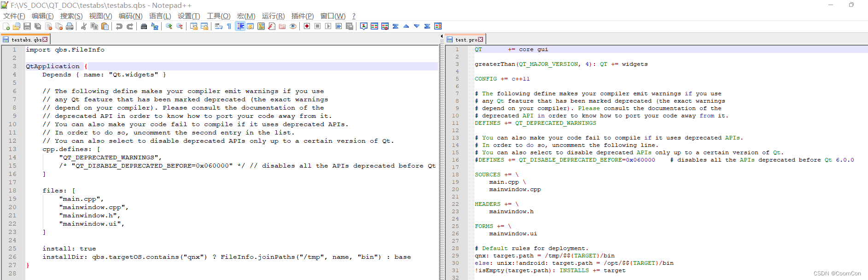Image resolution: width=868 pixels, height=280 pixels.
Task: Clear active compare via toolbar icon
Action: [x=385, y=26]
